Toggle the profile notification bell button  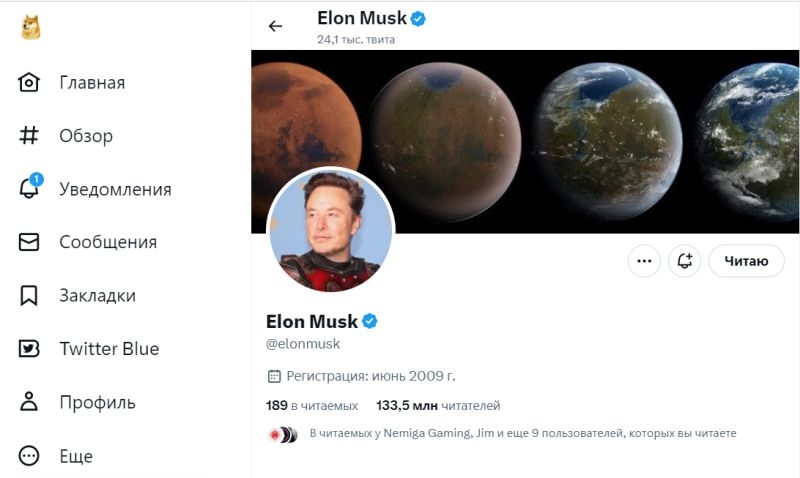685,261
